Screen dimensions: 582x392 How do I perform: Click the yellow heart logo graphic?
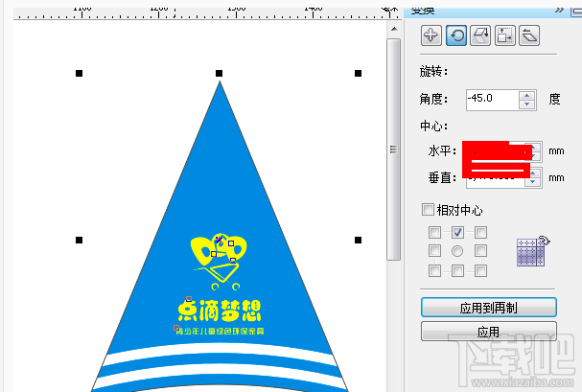pos(219,262)
